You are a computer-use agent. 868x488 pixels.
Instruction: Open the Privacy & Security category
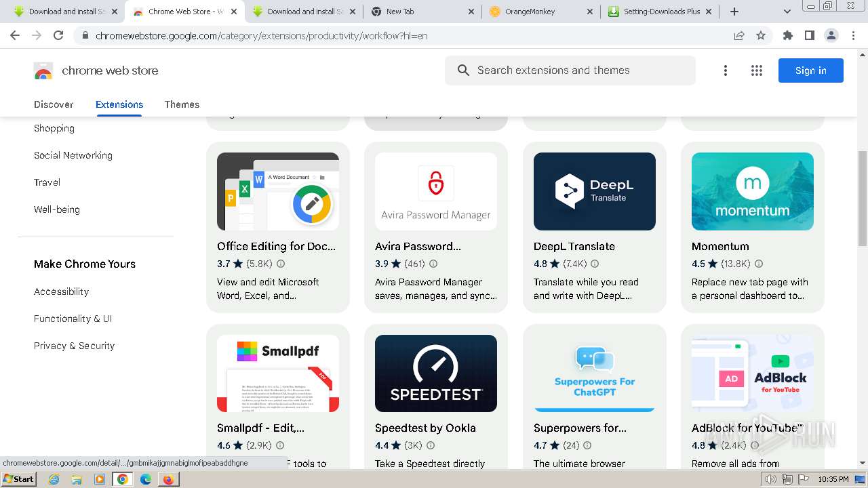click(74, 346)
